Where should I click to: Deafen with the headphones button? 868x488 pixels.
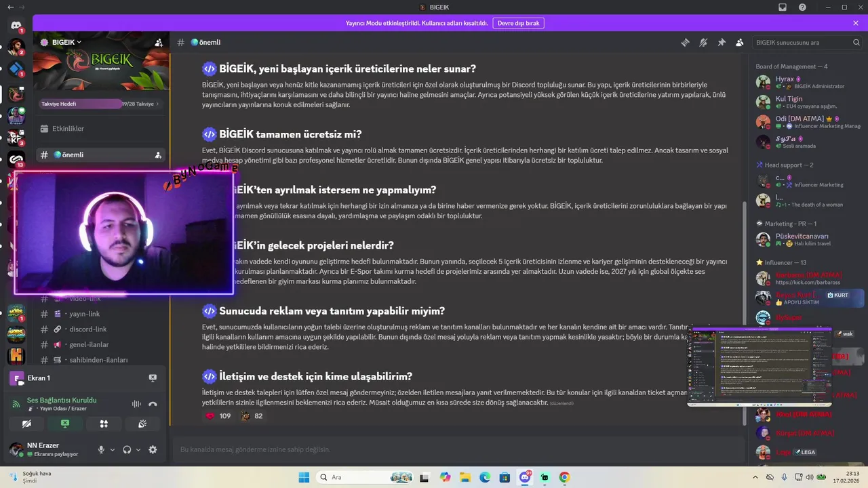[127, 449]
